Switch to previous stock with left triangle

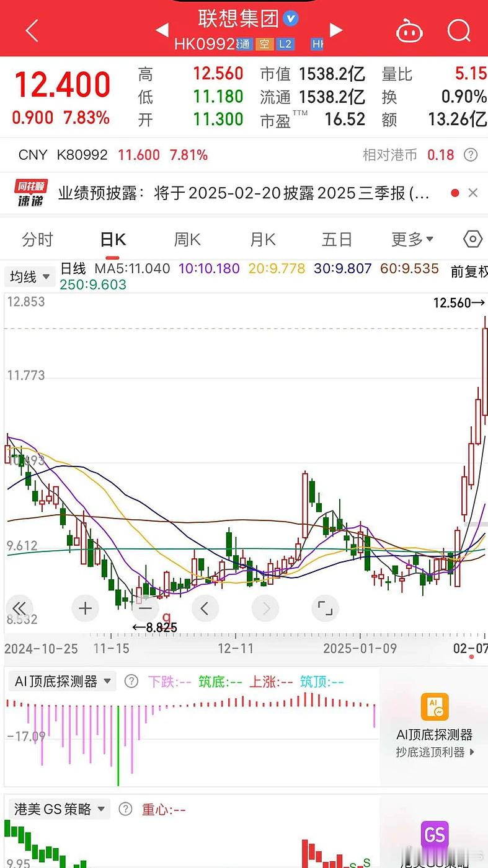pyautogui.click(x=162, y=30)
